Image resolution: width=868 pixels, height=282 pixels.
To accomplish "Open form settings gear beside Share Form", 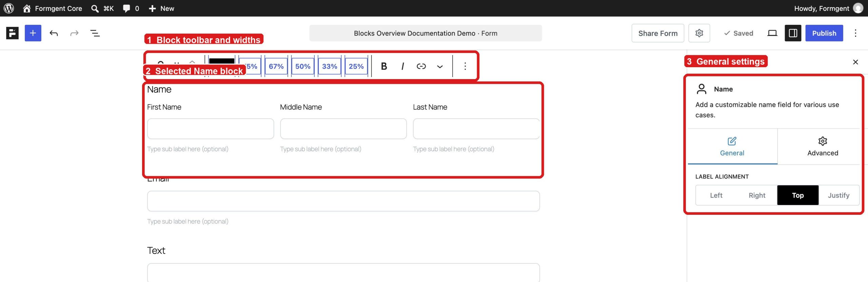I will click(x=699, y=33).
